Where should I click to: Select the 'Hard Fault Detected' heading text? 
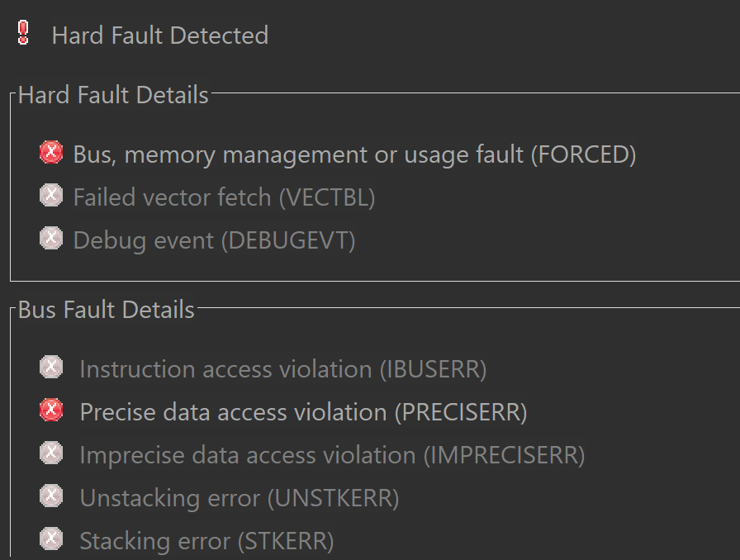pos(159,36)
